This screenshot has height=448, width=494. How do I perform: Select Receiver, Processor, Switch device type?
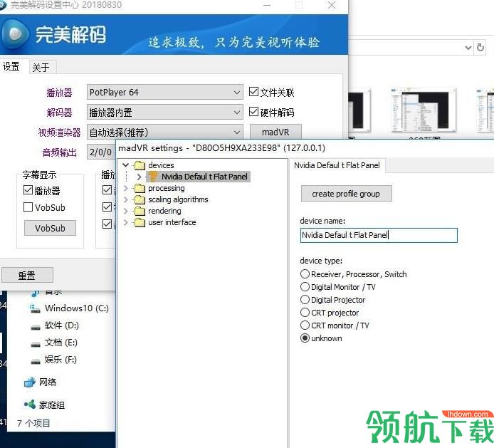point(305,274)
